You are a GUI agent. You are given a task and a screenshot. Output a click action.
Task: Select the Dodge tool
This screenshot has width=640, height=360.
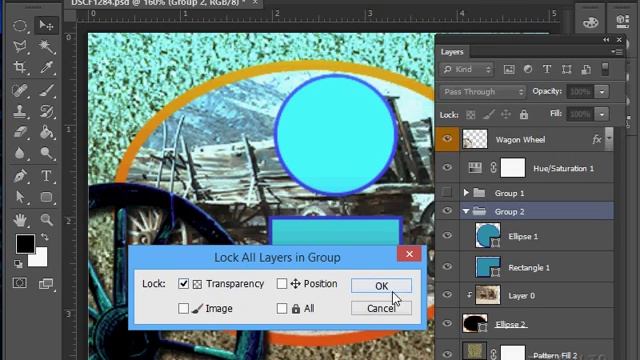pos(46,153)
